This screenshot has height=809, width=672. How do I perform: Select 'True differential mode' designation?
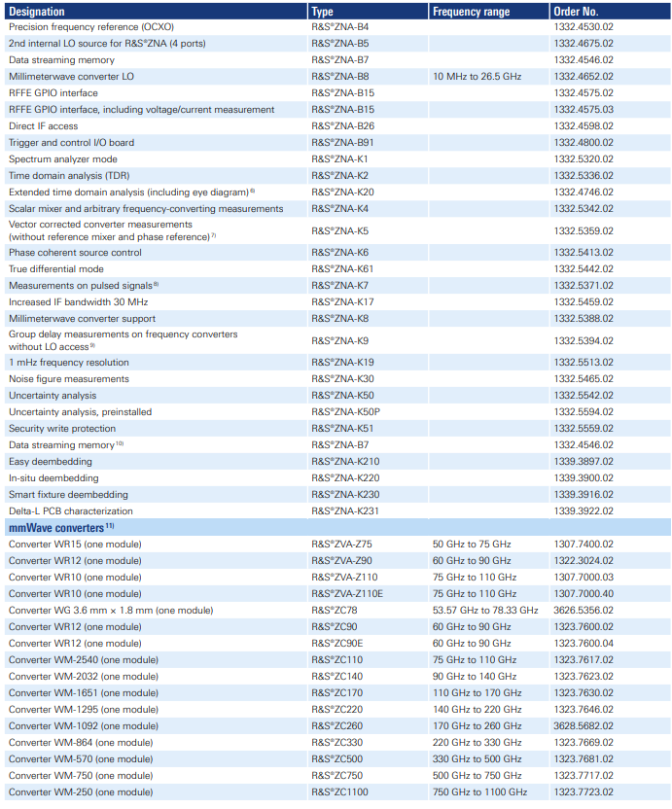pos(56,268)
